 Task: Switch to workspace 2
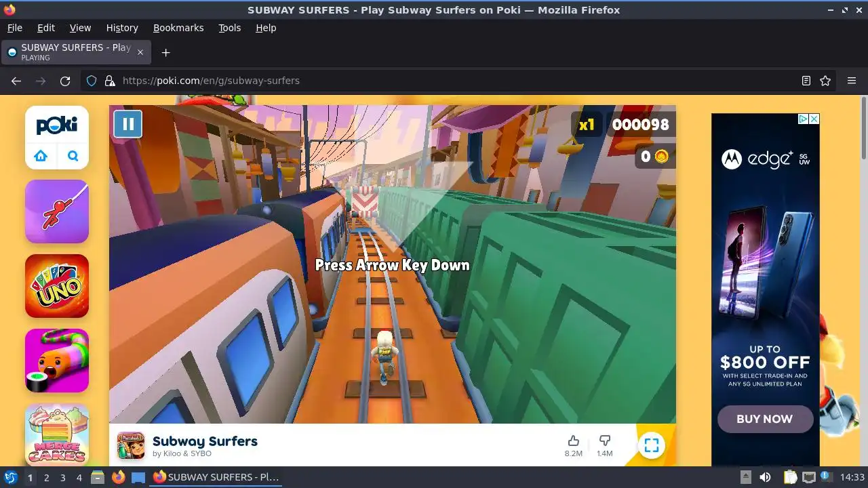pyautogui.click(x=46, y=477)
